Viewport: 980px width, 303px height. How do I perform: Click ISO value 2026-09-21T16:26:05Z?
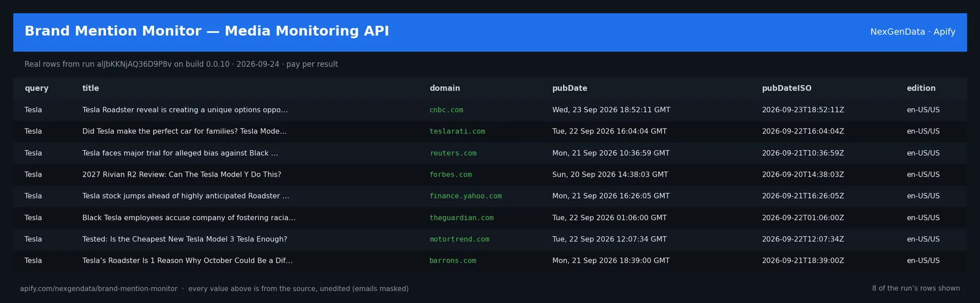point(803,196)
